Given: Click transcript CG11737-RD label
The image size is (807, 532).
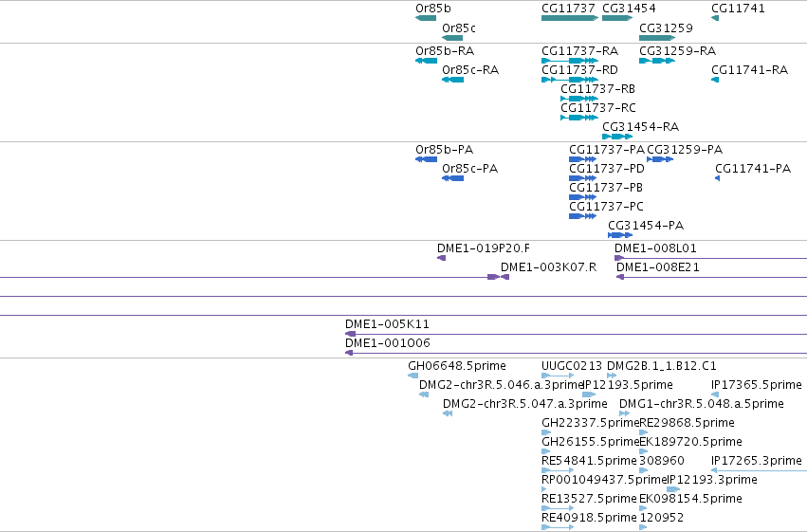Looking at the screenshot, I should pos(579,70).
